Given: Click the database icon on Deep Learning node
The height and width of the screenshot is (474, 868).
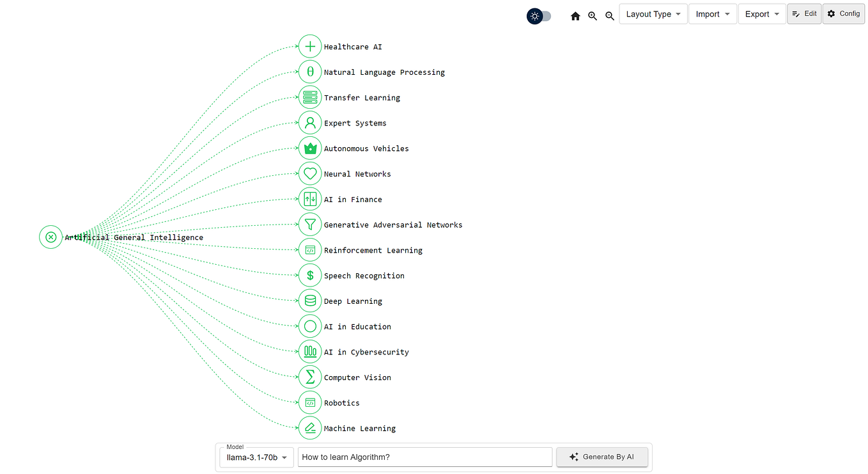Looking at the screenshot, I should point(310,301).
